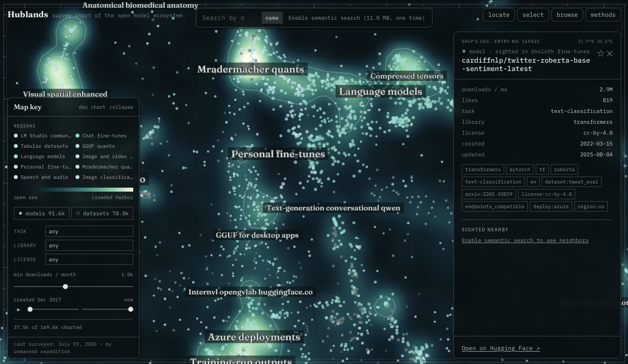Open the LICENSE filter dropdown
The image size is (628, 364).
[x=89, y=259]
